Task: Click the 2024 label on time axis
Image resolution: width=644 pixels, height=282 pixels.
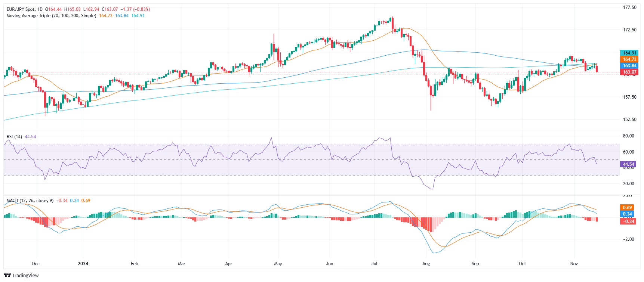Action: [83, 264]
